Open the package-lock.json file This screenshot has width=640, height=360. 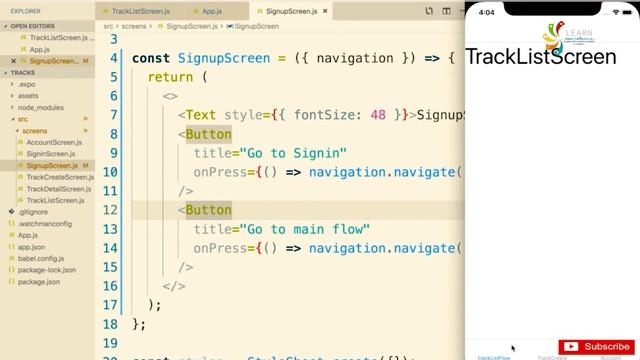click(47, 270)
